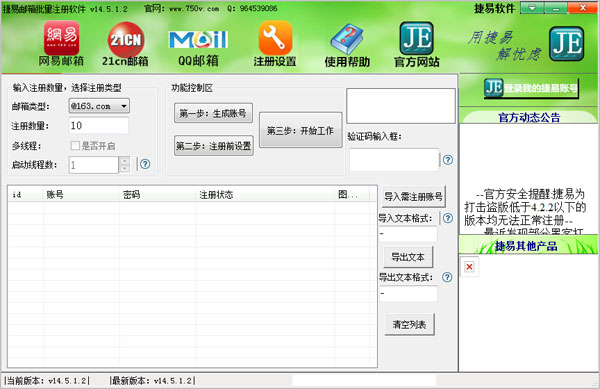Click 清空列表 button
This screenshot has width=600, height=389.
pyautogui.click(x=409, y=325)
